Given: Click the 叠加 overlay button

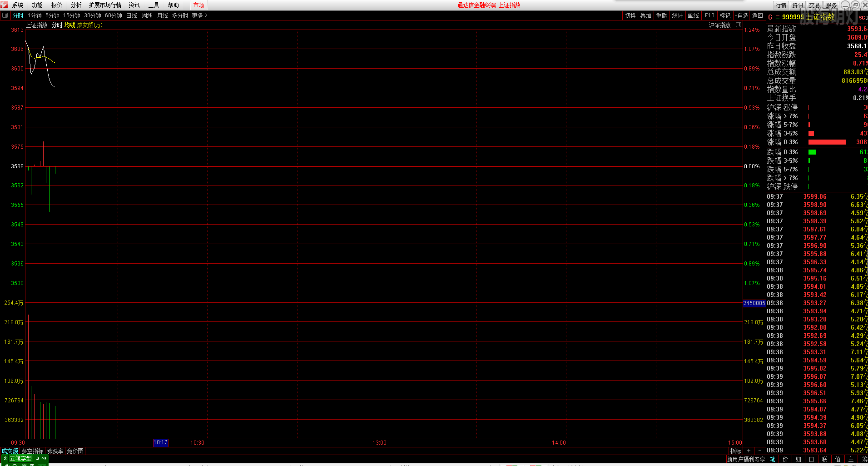Looking at the screenshot, I should coord(645,15).
